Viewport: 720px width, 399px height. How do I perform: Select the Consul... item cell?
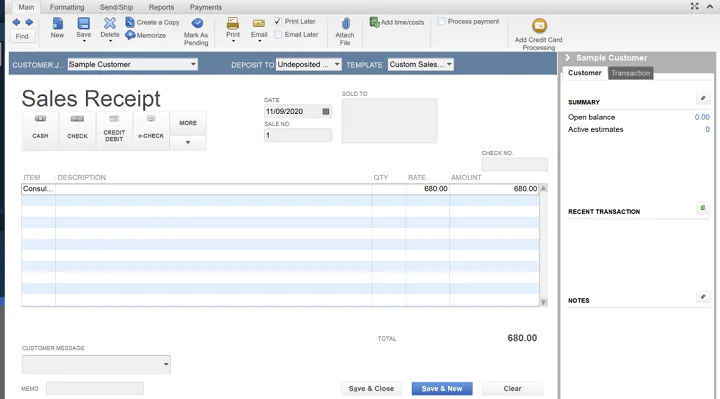click(x=38, y=189)
